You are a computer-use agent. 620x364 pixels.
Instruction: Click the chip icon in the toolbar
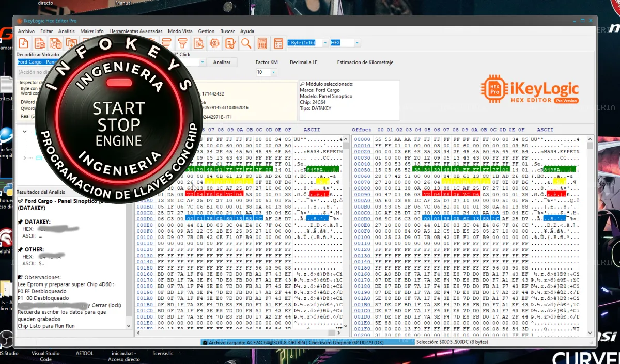point(214,43)
